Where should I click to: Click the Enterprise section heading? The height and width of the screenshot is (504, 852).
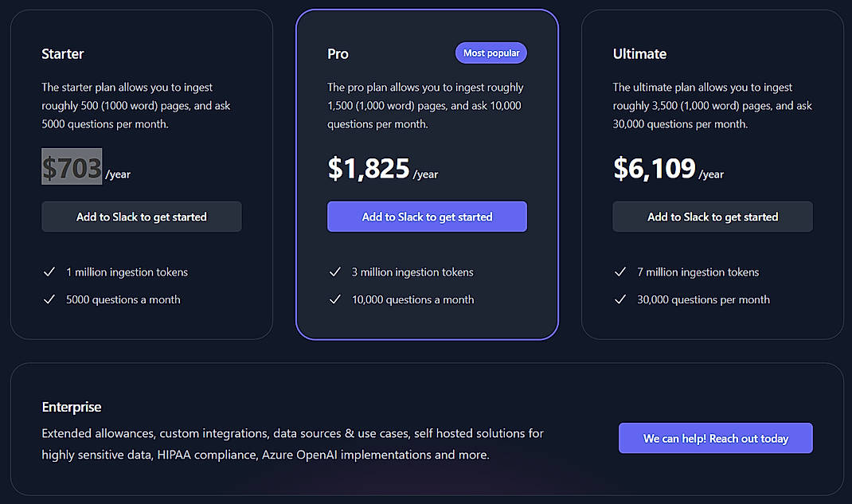(71, 406)
